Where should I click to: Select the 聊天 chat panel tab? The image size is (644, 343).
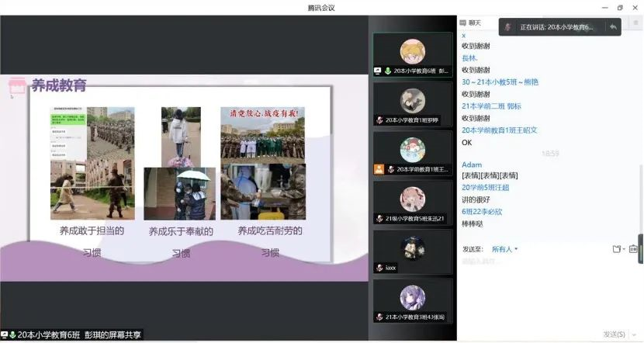pos(473,23)
